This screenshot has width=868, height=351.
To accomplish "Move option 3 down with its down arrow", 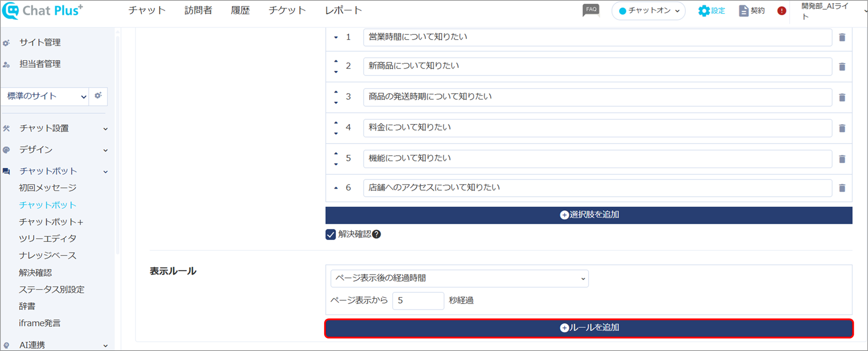I will click(x=336, y=103).
